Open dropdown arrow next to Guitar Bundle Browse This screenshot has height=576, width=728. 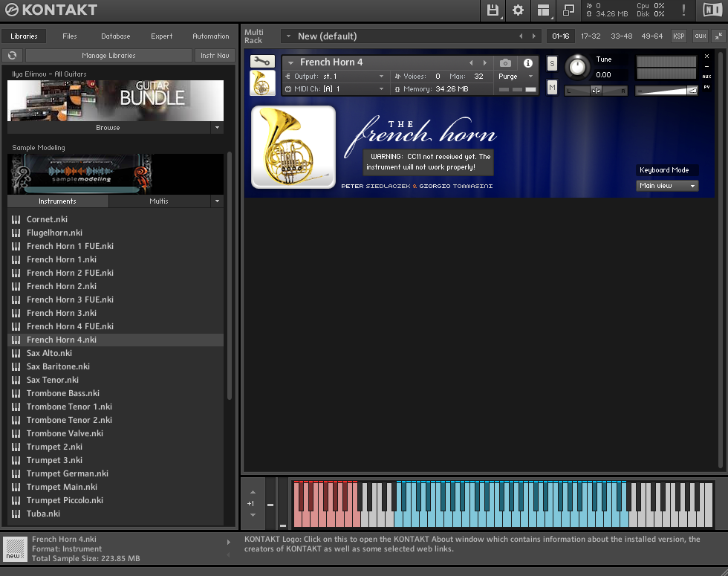pyautogui.click(x=217, y=128)
